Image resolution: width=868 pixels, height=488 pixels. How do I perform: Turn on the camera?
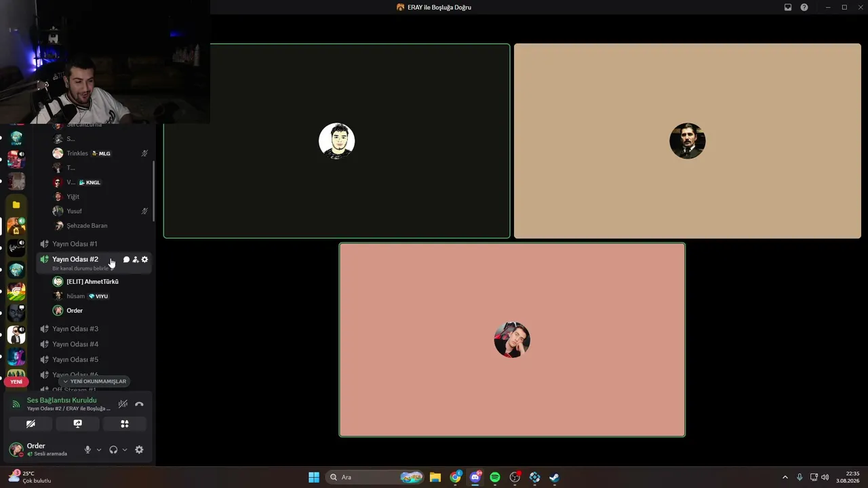click(31, 424)
